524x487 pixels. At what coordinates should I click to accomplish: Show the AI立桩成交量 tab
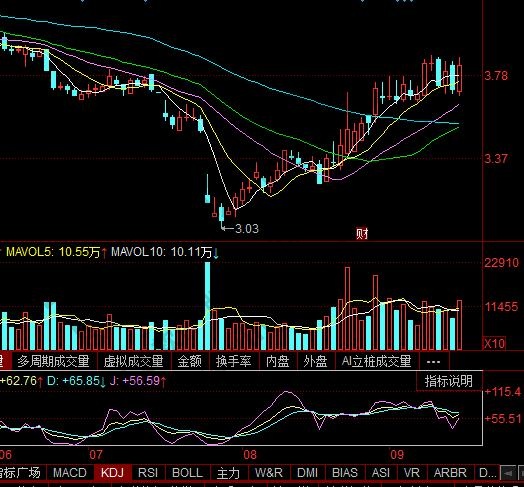(x=376, y=361)
